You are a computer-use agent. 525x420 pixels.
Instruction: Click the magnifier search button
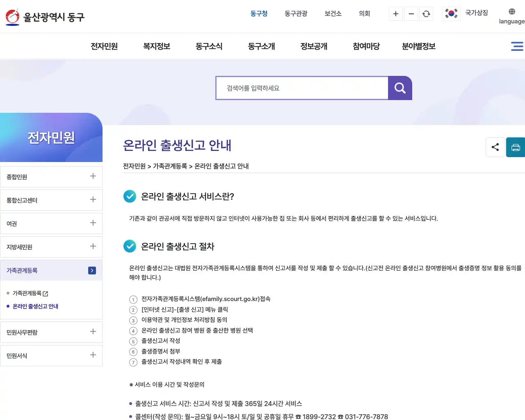[x=400, y=88]
